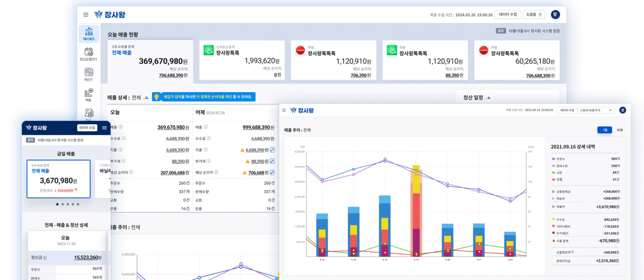Click 데이터 수집 in mobile view
644x280 pixels.
tap(87, 128)
